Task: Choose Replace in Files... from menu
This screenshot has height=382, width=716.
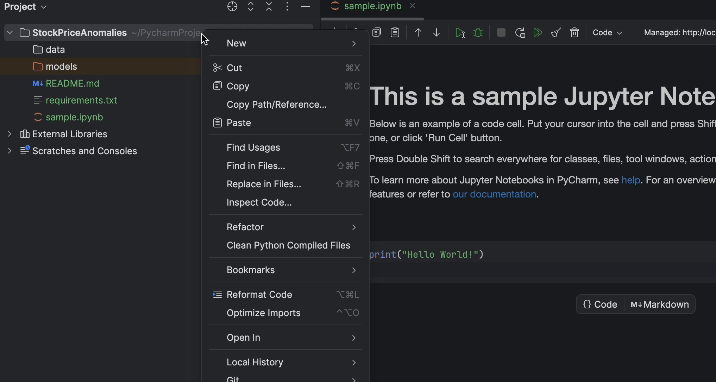Action: [285, 184]
